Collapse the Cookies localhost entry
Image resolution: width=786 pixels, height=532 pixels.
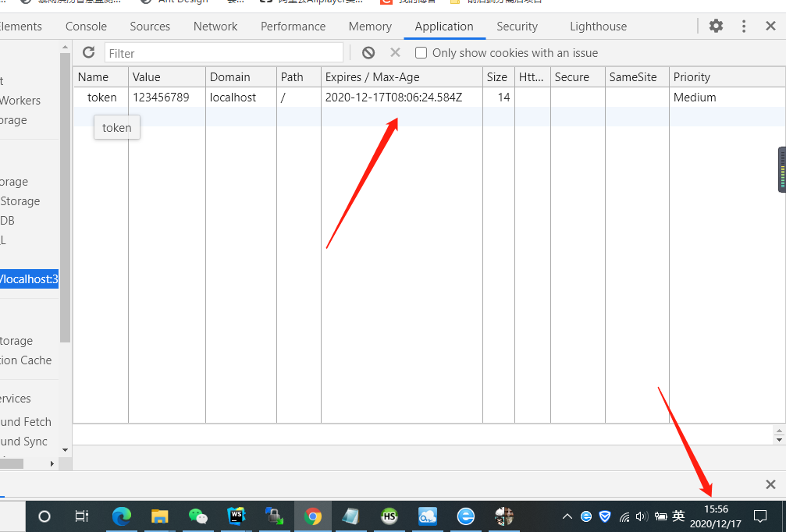click(29, 278)
